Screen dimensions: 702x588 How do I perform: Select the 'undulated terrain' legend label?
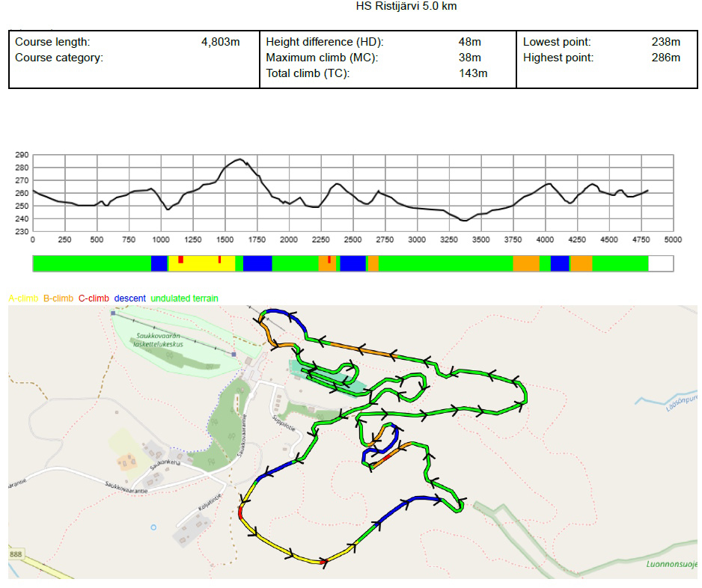click(x=184, y=298)
